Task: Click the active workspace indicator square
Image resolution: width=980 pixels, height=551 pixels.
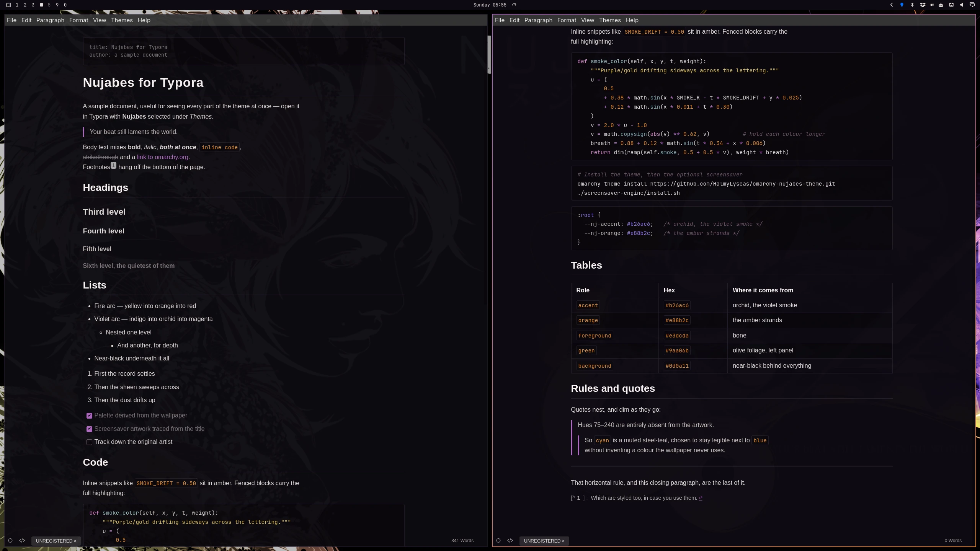Action: pyautogui.click(x=41, y=5)
